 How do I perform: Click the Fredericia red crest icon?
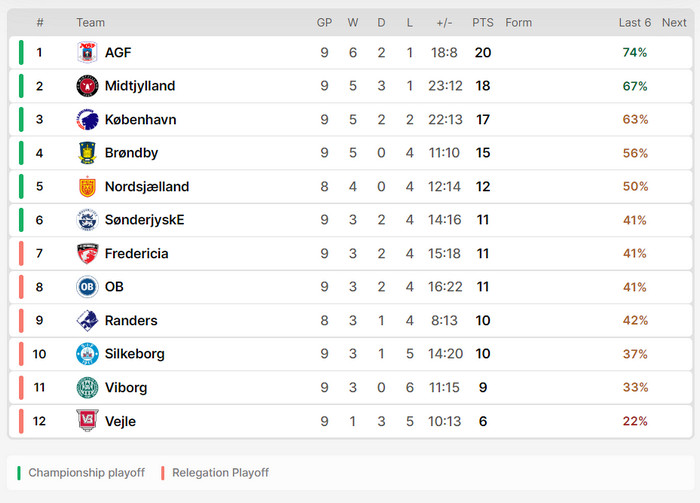tap(88, 254)
